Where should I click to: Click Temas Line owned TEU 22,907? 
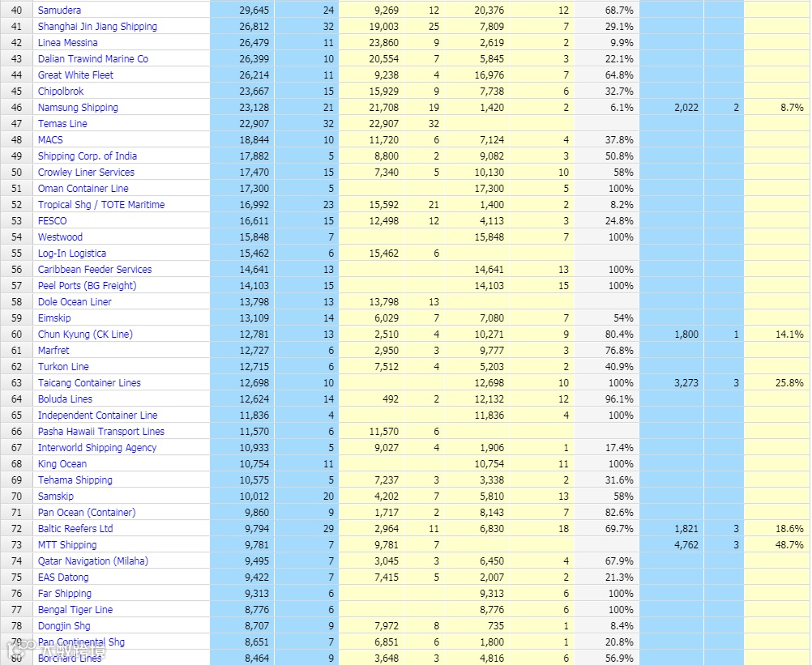[x=384, y=124]
